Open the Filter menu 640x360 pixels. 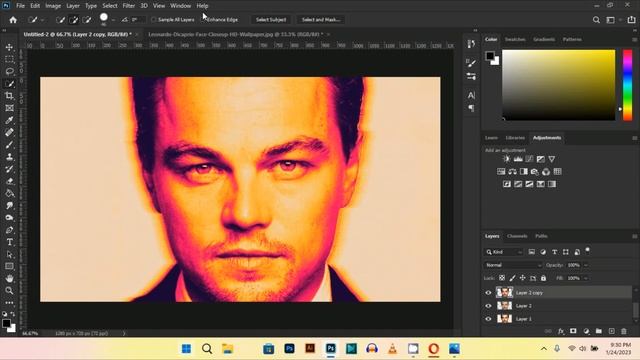pos(129,6)
